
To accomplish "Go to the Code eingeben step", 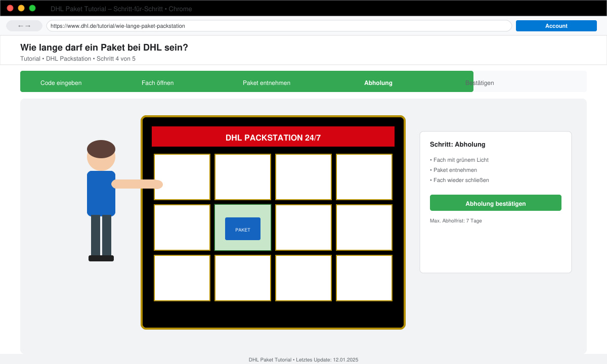I will (x=61, y=83).
